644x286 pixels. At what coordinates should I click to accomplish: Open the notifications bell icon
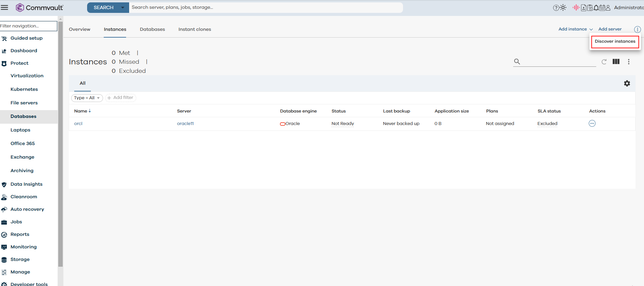pos(596,8)
